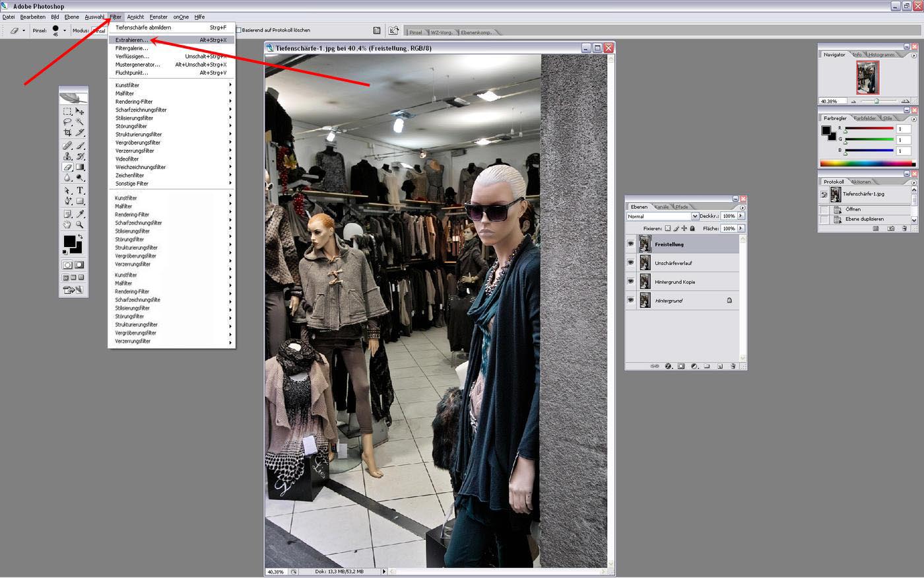Hide the Hintergrund Kopie layer
The height and width of the screenshot is (578, 924).
630,281
